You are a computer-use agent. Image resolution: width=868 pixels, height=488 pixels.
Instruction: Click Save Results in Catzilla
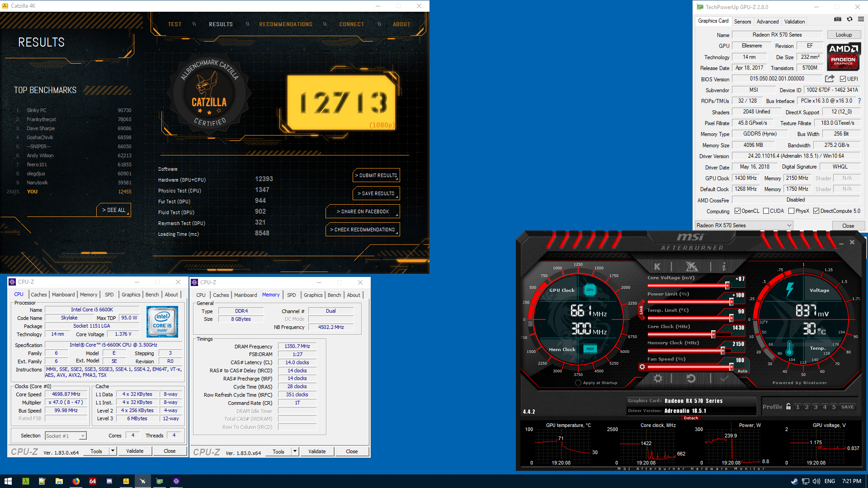[x=376, y=193]
